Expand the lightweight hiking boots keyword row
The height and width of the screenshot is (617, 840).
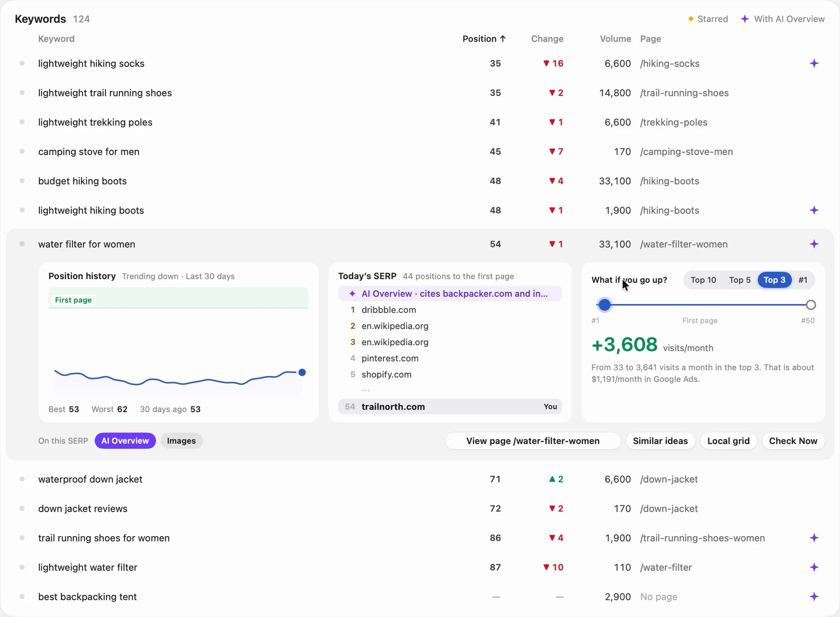pyautogui.click(x=420, y=211)
